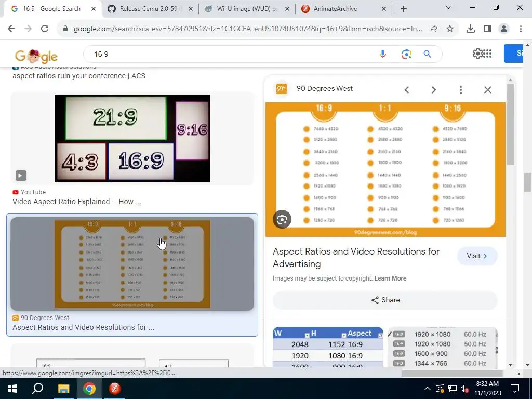Click the preview panel vertical scrollbar

tap(510, 125)
